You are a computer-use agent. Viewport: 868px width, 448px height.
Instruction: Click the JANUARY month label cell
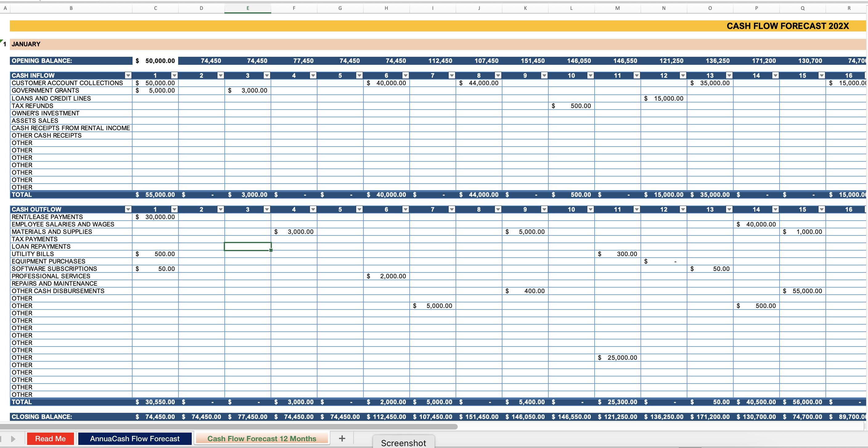point(26,44)
